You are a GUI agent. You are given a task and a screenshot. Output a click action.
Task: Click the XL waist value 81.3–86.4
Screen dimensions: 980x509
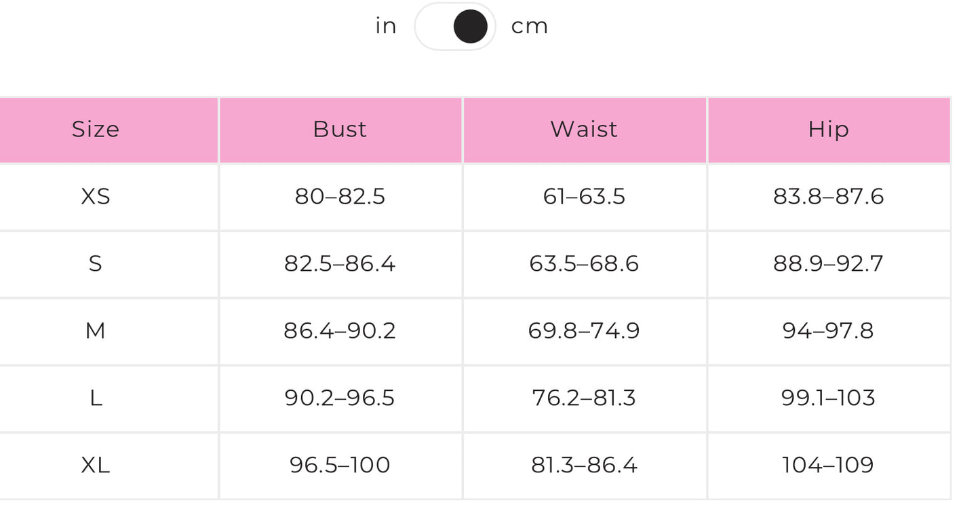(x=584, y=465)
